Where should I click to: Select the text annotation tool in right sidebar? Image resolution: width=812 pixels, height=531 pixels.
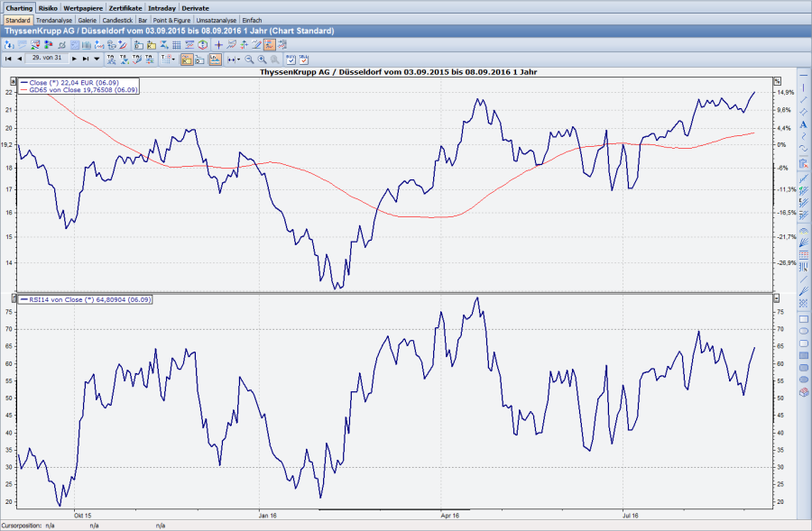pos(803,124)
